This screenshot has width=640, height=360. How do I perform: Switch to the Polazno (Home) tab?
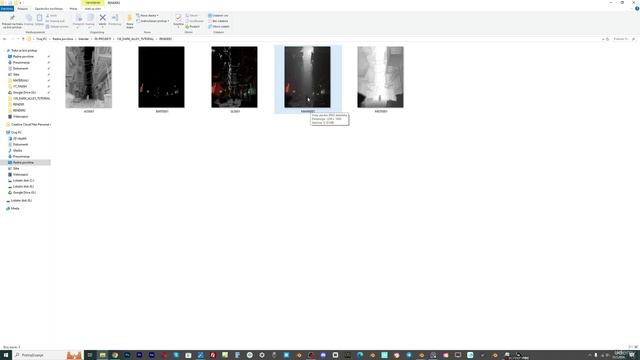click(22, 9)
